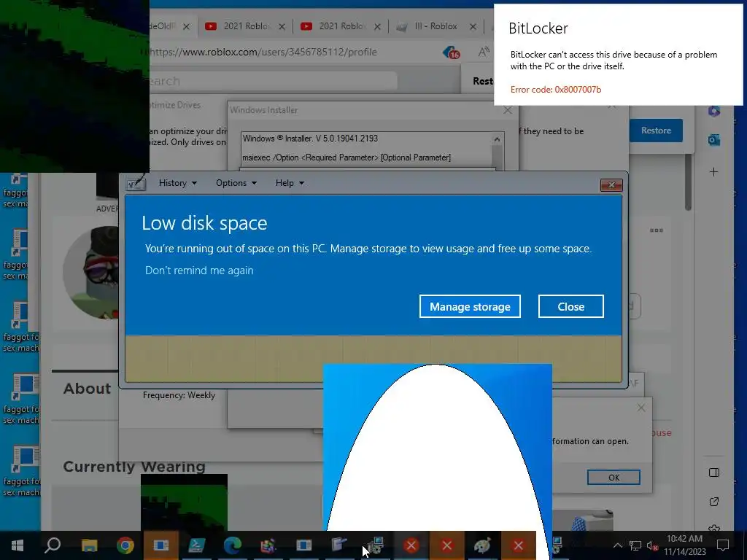This screenshot has width=747, height=560.
Task: Click the plus icon in Edge sidebar
Action: [x=713, y=172]
